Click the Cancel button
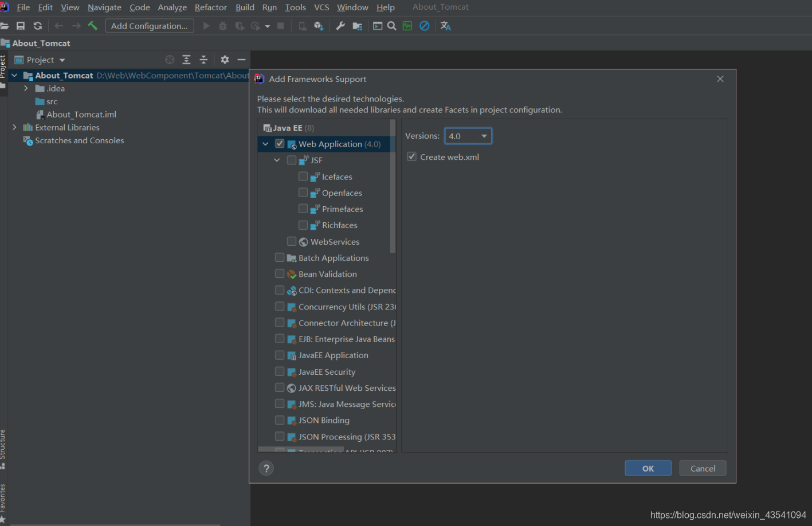812x526 pixels. tap(703, 468)
